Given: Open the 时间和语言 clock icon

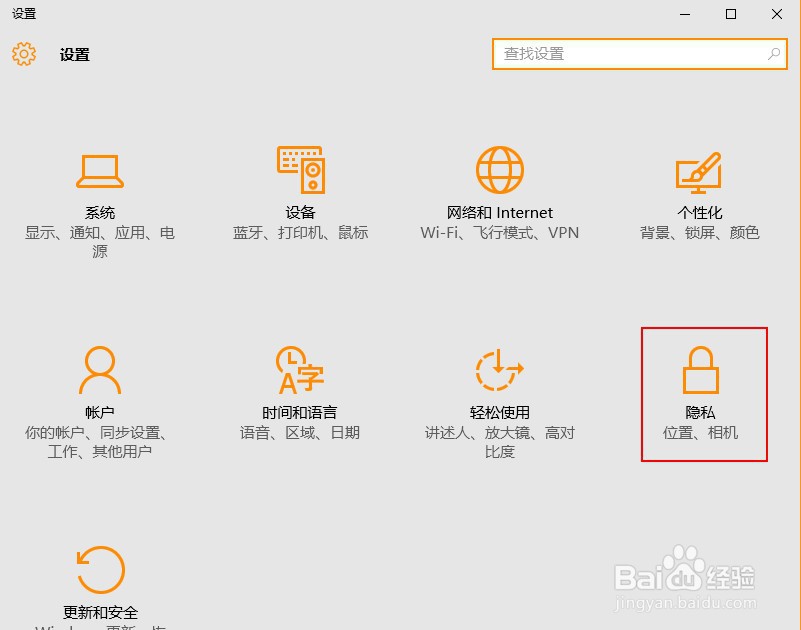Looking at the screenshot, I should click(x=300, y=370).
